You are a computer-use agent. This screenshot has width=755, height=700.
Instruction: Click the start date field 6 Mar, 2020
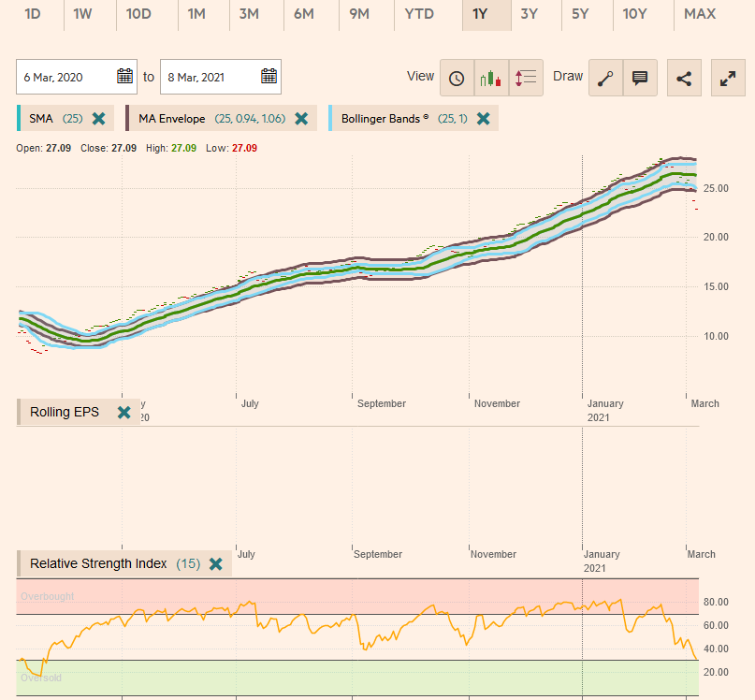point(65,77)
